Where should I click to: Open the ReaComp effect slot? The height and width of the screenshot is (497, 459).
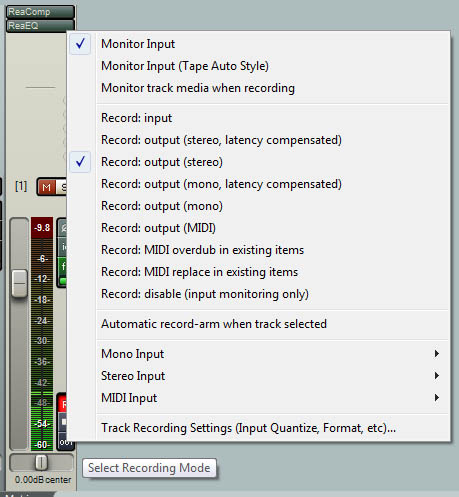coord(40,12)
